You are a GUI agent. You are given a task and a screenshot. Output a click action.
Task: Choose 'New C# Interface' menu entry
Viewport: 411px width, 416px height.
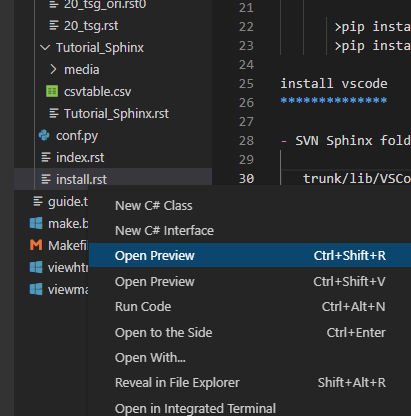(x=250, y=231)
